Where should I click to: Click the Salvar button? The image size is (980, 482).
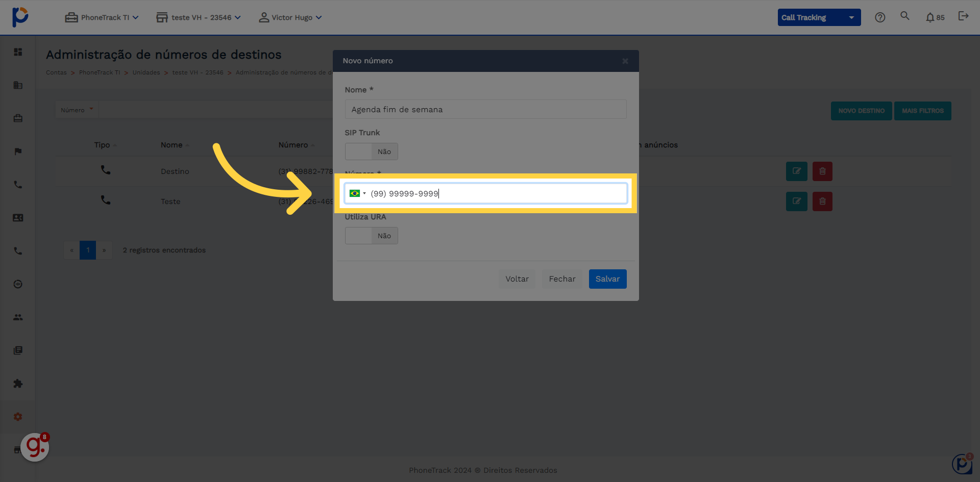click(607, 279)
